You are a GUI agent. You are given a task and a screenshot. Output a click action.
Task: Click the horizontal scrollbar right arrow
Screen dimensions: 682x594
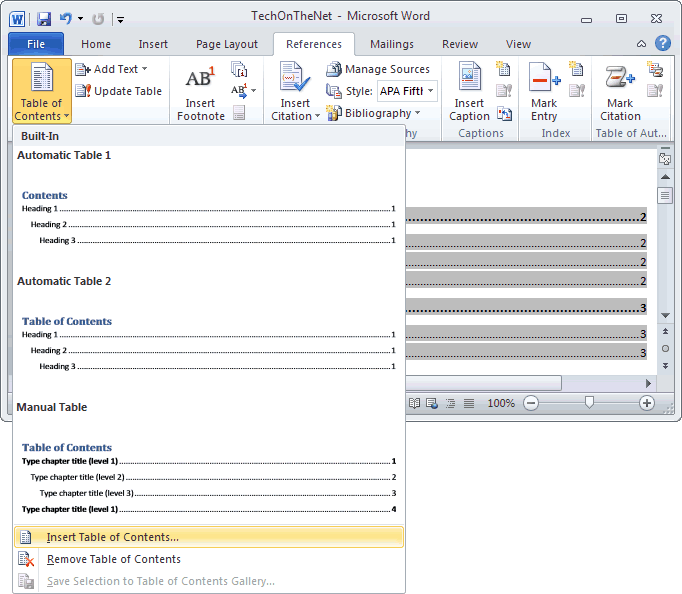[648, 383]
